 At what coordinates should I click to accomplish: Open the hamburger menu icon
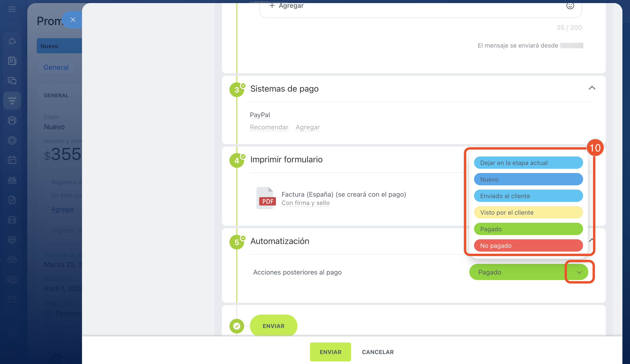click(12, 9)
